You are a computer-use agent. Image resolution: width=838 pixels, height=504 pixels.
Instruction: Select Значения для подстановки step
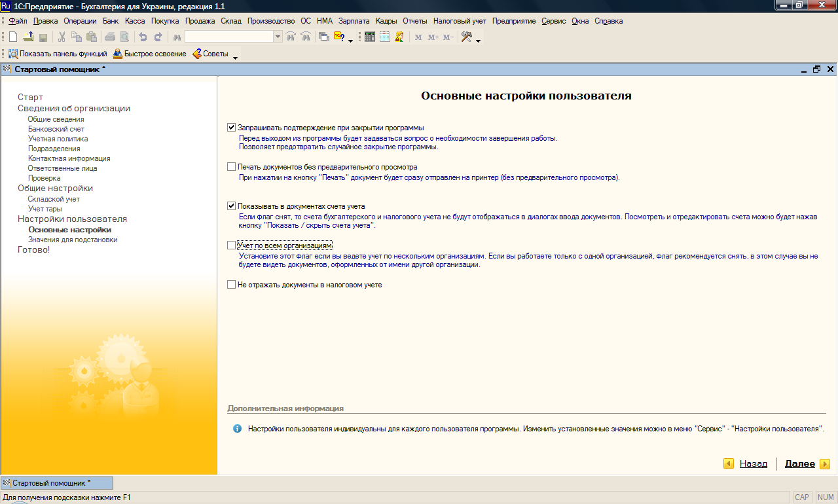(x=73, y=240)
